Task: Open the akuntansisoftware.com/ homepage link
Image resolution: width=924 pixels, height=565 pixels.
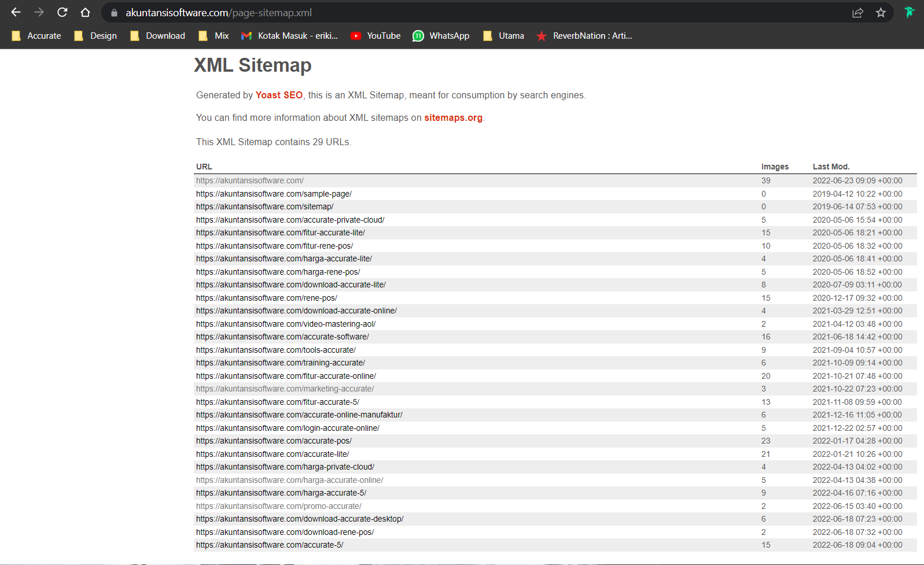Action: pyautogui.click(x=249, y=181)
